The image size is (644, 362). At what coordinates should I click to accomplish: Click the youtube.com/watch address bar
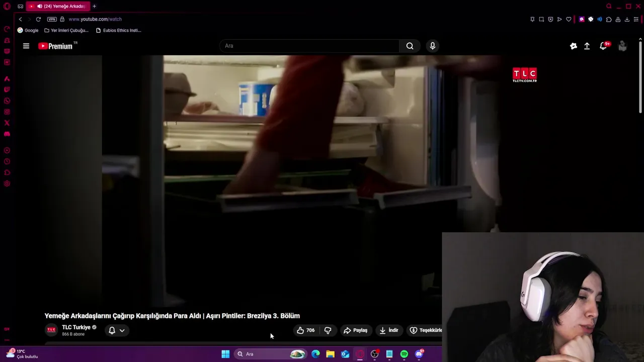(95, 19)
